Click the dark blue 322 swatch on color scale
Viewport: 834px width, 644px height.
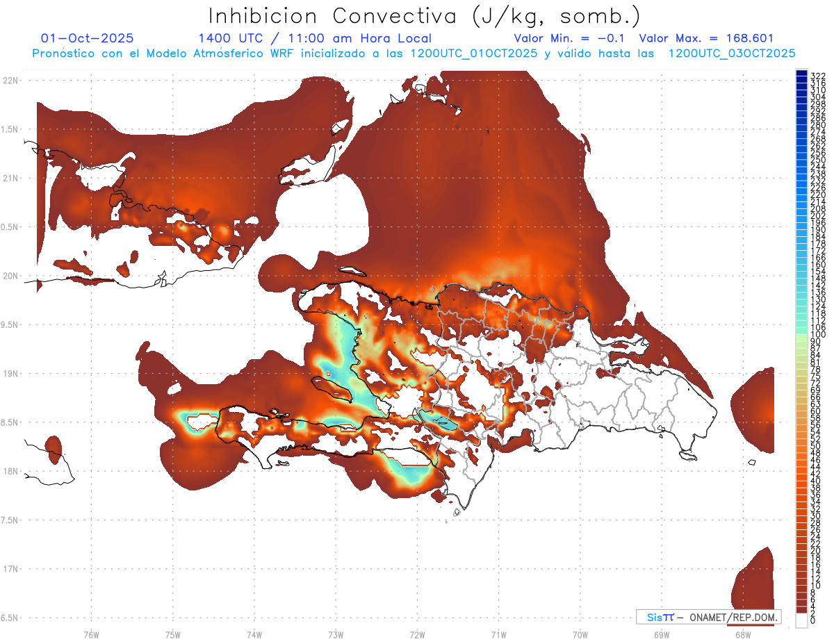pyautogui.click(x=801, y=73)
